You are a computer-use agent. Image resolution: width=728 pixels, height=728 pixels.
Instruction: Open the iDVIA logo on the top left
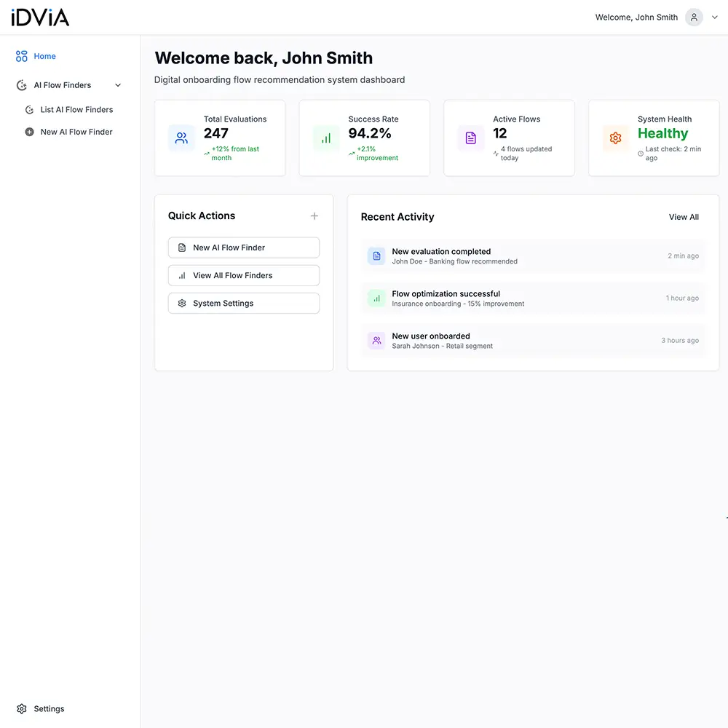point(39,17)
